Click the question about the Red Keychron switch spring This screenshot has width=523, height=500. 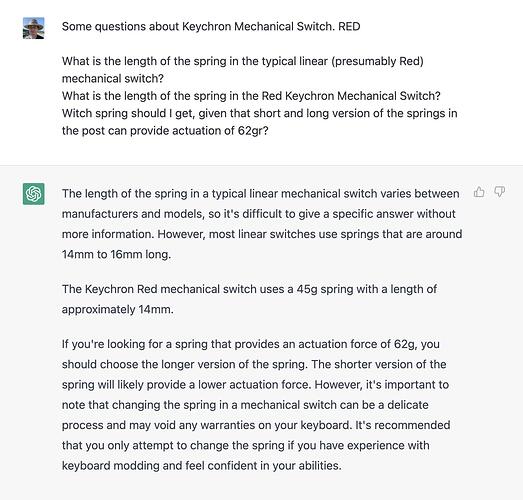tap(251, 96)
